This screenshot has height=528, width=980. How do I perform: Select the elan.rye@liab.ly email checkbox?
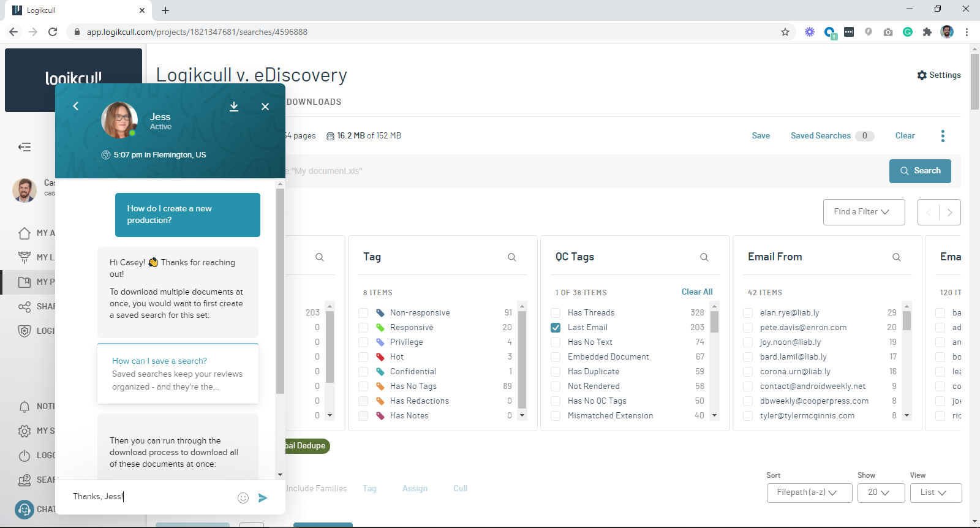point(748,313)
